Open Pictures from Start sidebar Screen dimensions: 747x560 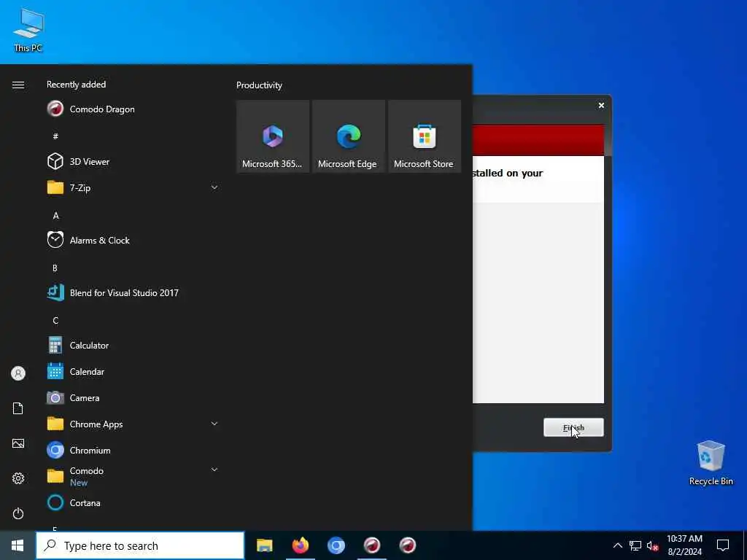pos(18,443)
